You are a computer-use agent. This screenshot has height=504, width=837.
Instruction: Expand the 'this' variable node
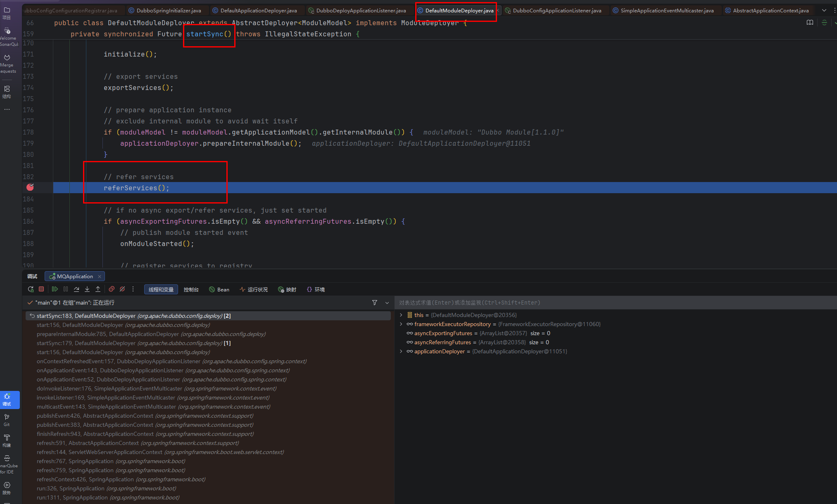401,315
